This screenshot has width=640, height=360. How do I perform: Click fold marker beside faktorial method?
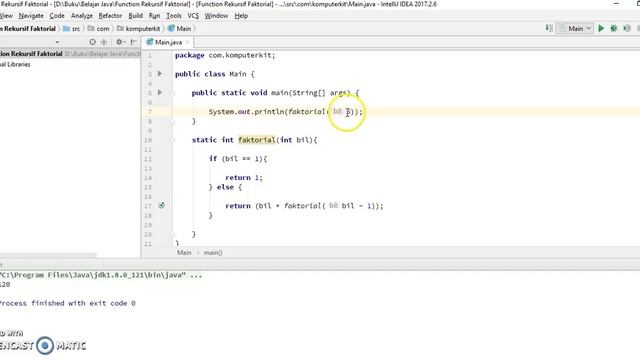pos(172,140)
